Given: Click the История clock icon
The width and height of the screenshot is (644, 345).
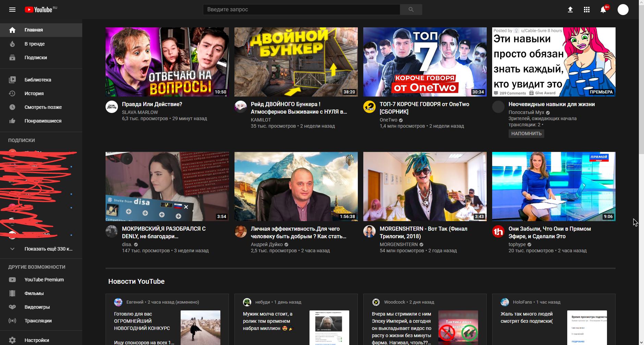Looking at the screenshot, I should click(x=12, y=93).
